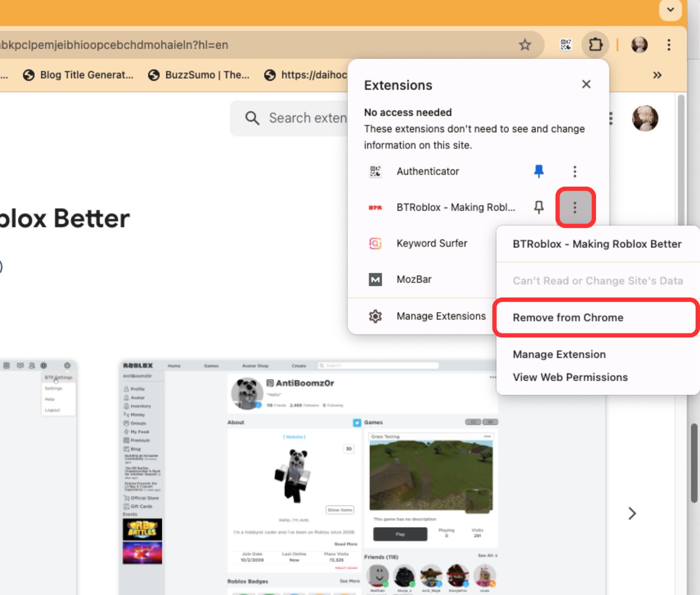This screenshot has width=700, height=595.
Task: Click the MozBar extension icon
Action: pos(375,280)
